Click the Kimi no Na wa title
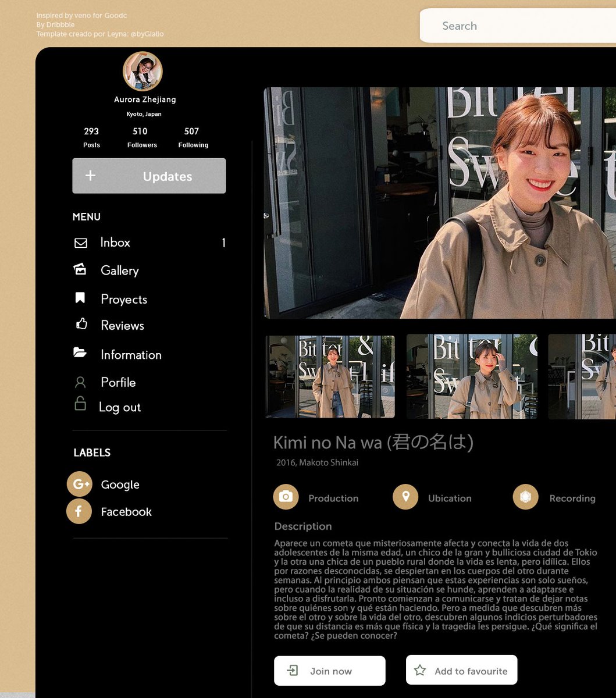The height and width of the screenshot is (698, 616). 373,443
